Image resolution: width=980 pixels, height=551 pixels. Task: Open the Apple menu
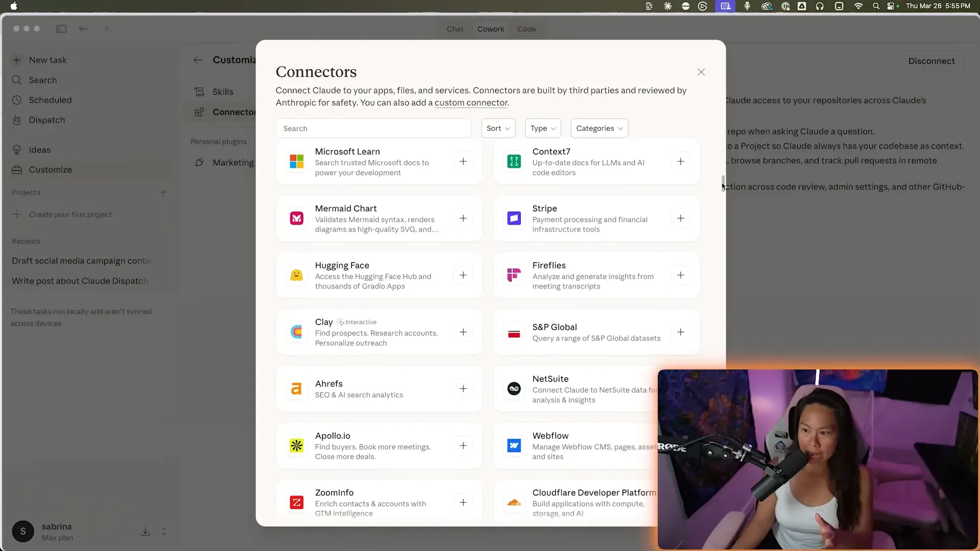click(14, 6)
